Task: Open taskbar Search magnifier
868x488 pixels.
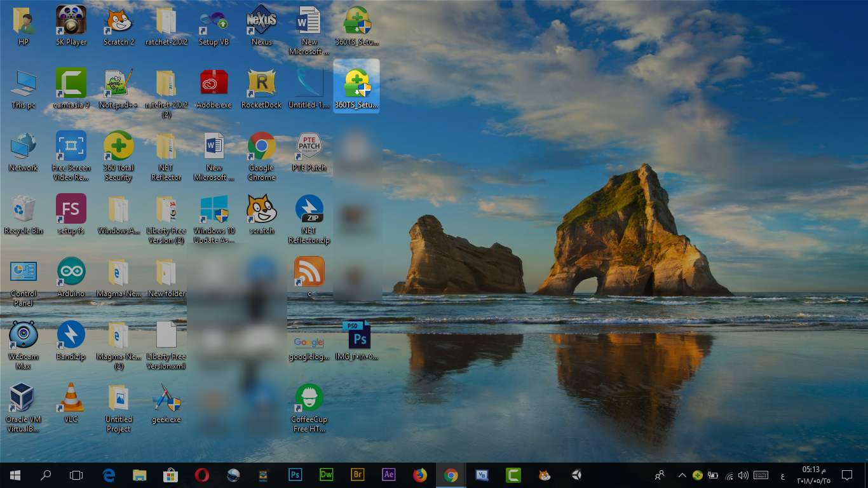Action: click(x=46, y=475)
